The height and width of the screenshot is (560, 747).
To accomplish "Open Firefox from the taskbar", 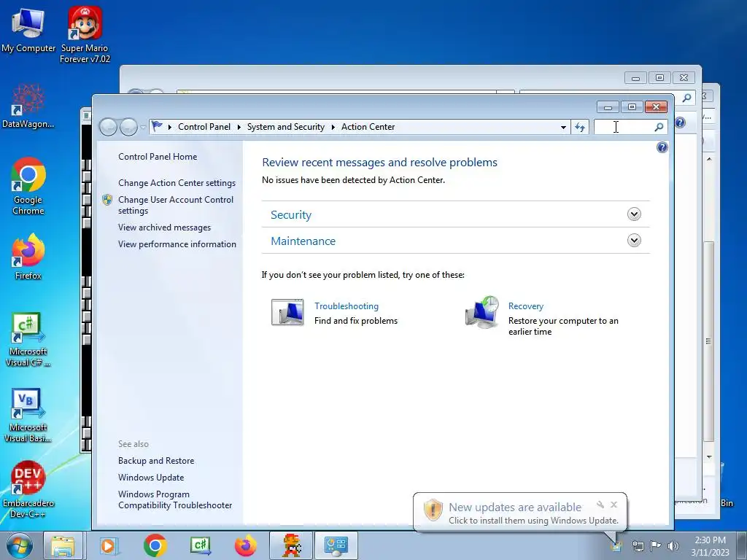I will click(245, 545).
